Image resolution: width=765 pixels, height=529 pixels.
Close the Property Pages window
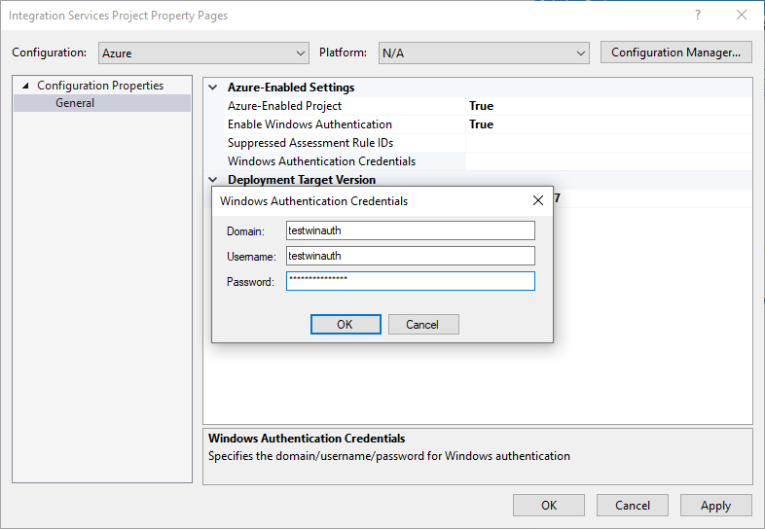pyautogui.click(x=742, y=15)
